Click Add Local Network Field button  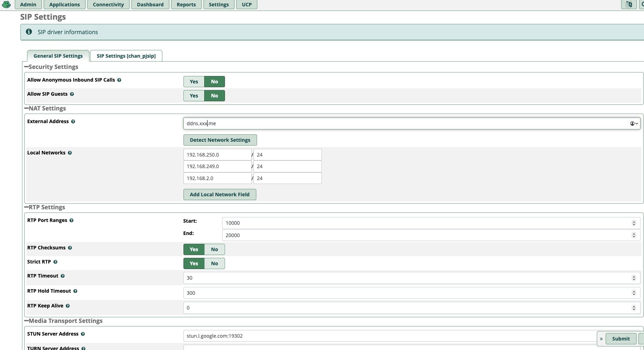(220, 195)
